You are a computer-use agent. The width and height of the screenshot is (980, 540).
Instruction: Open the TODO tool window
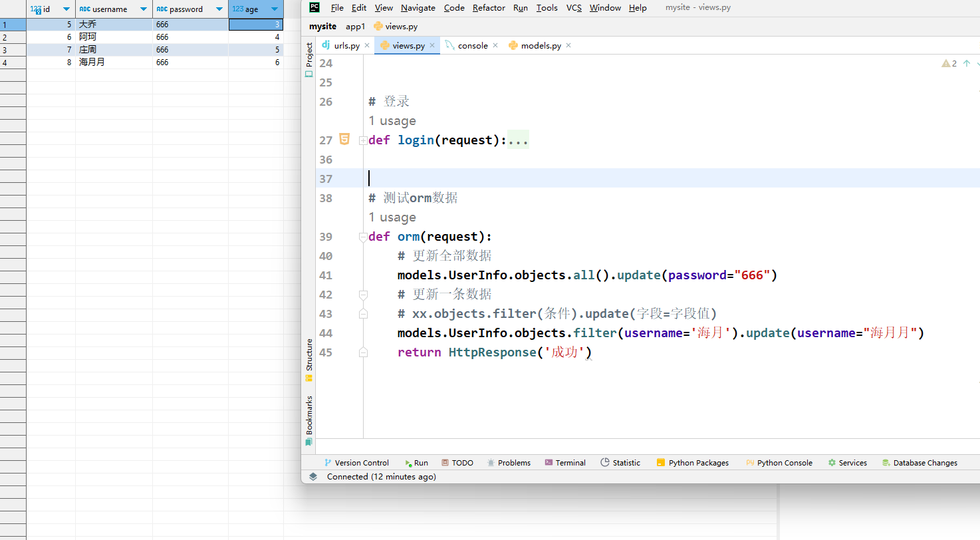pos(457,463)
